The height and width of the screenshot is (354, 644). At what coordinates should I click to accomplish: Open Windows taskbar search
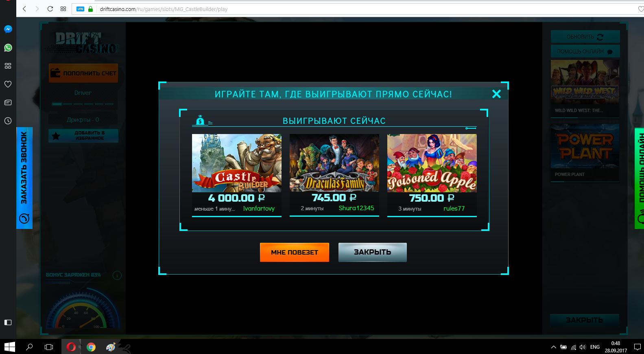tap(29, 347)
